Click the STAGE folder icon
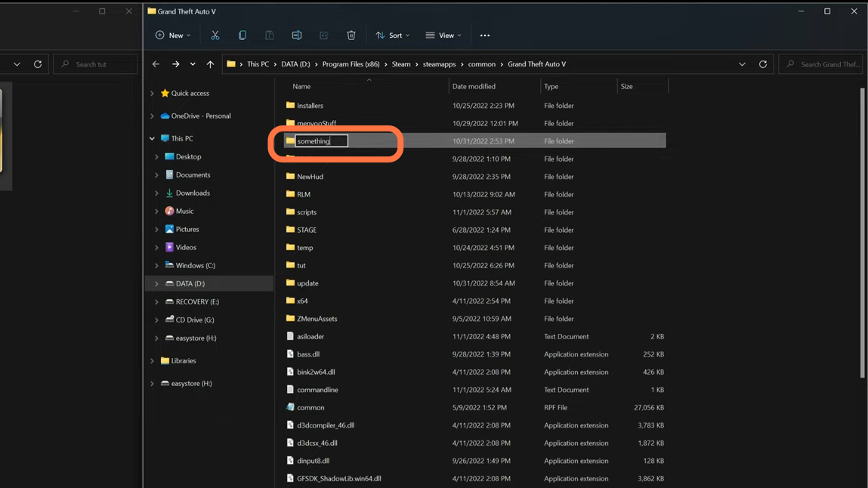The width and height of the screenshot is (868, 488). click(x=290, y=230)
